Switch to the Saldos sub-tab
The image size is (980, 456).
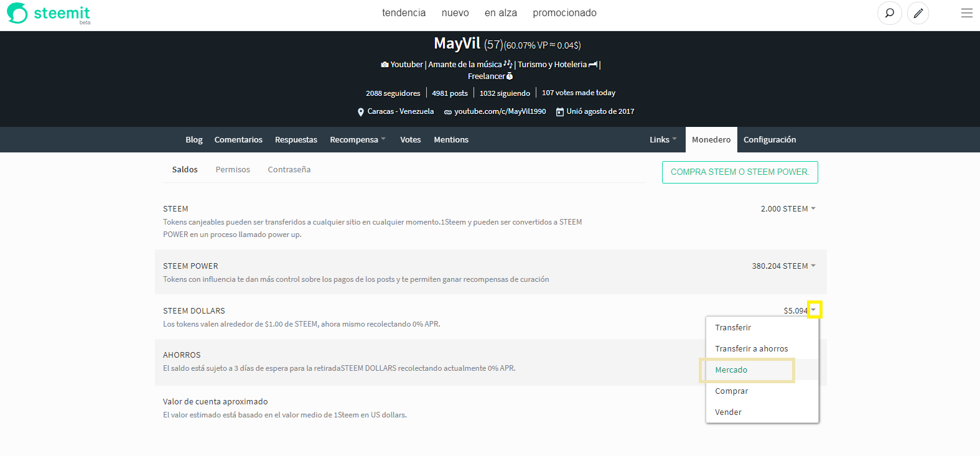185,170
